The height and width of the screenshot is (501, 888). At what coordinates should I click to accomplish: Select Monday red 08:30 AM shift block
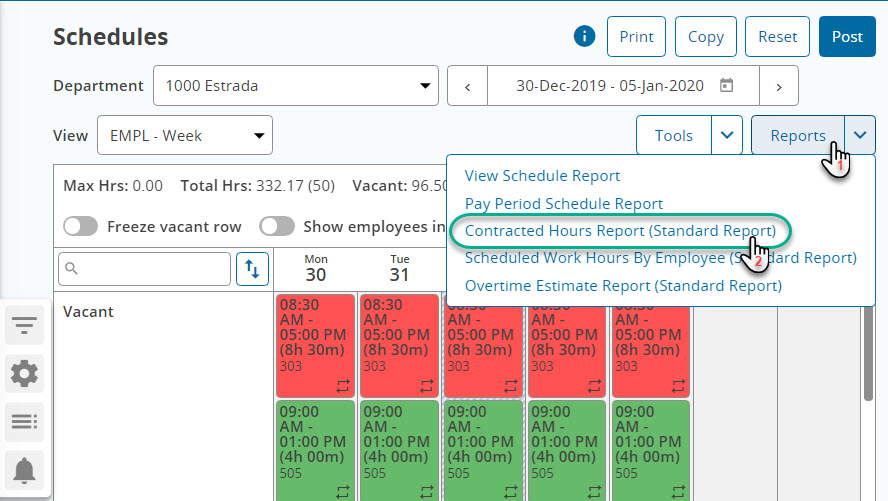tap(315, 345)
